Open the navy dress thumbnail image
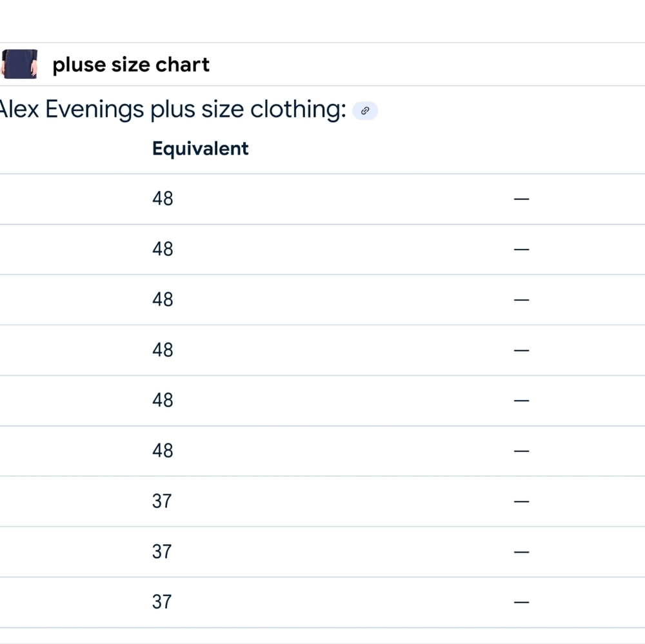The image size is (645, 644). tap(19, 64)
